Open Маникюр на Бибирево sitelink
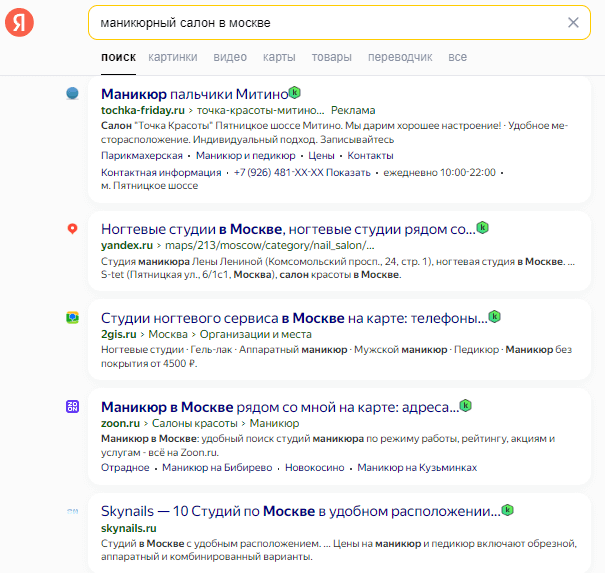This screenshot has height=573, width=605. click(217, 468)
